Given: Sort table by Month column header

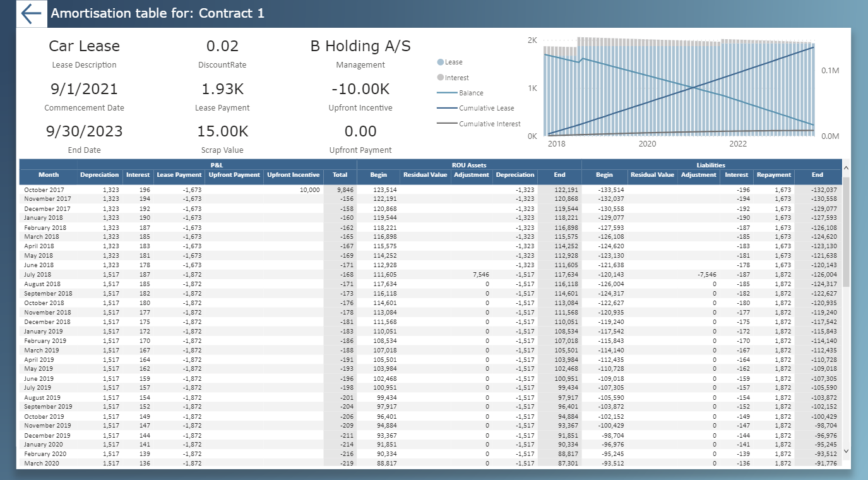Looking at the screenshot, I should pos(49,175).
